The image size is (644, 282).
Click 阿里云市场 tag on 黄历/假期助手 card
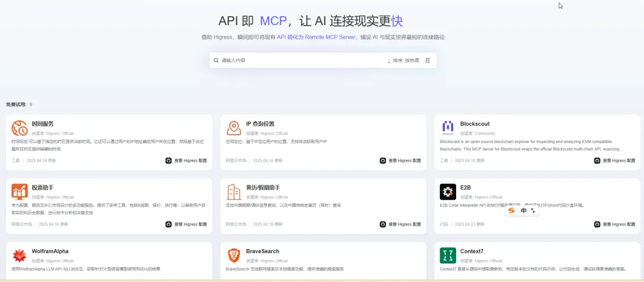coord(236,224)
